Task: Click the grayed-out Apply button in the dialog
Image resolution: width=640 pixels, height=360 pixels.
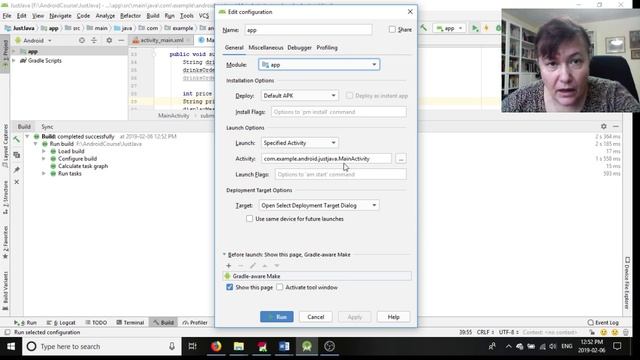Action: (x=355, y=317)
